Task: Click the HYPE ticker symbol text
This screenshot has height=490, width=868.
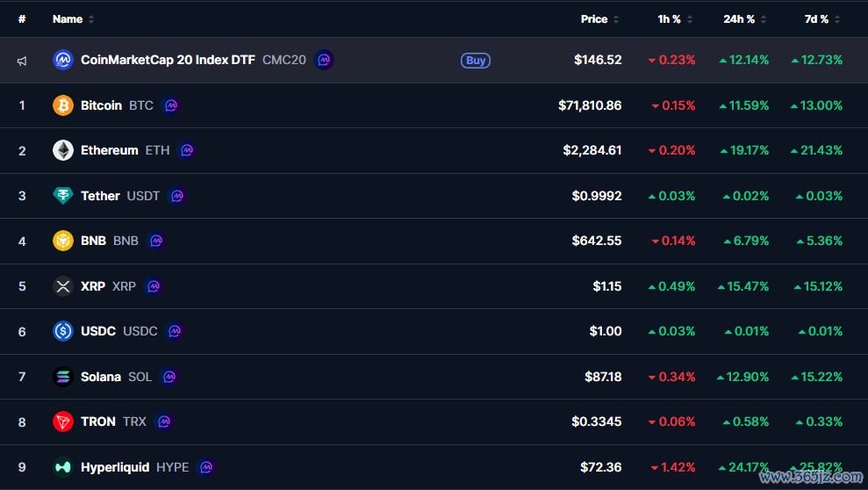Action: click(173, 467)
